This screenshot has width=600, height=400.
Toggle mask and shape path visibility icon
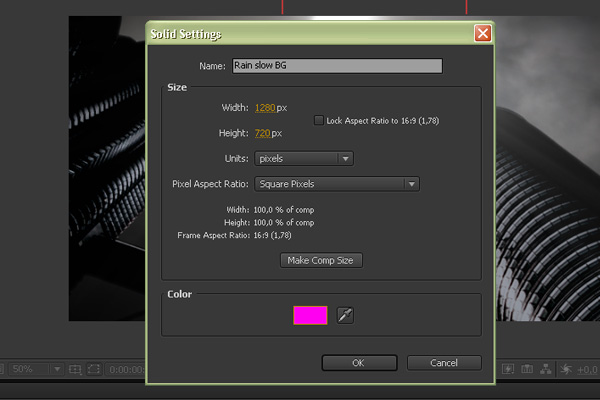94,369
